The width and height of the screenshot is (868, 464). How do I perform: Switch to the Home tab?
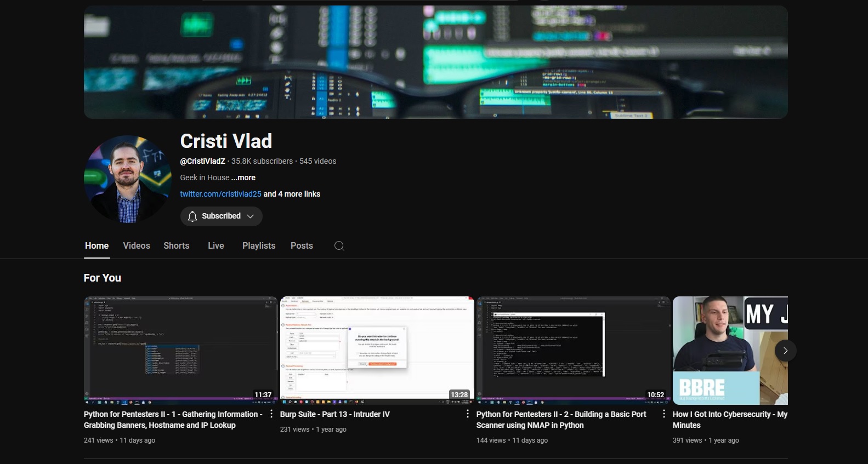[x=97, y=246]
